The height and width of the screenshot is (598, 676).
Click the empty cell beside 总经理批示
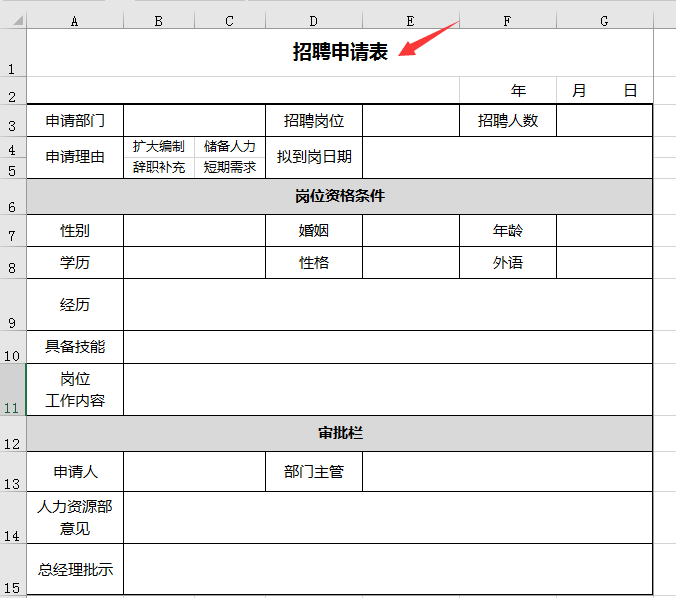tap(388, 569)
